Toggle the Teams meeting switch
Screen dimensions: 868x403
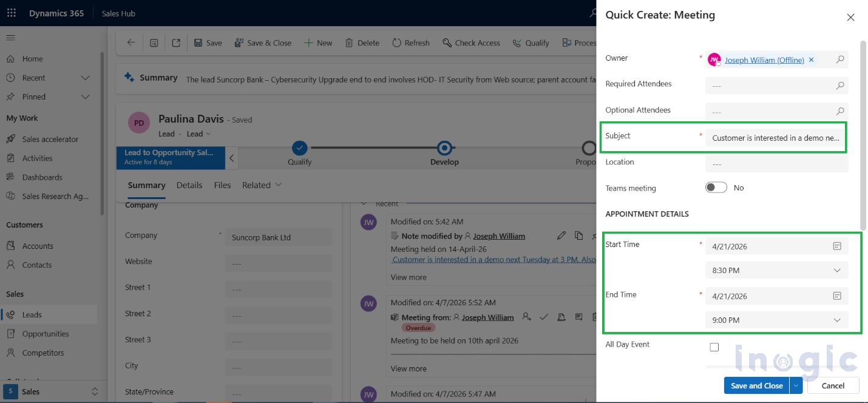(x=716, y=188)
